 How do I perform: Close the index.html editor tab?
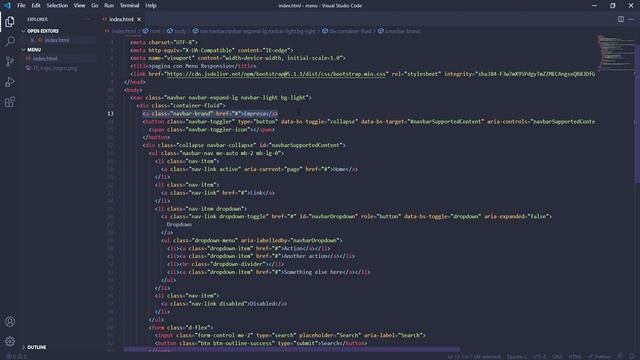139,19
